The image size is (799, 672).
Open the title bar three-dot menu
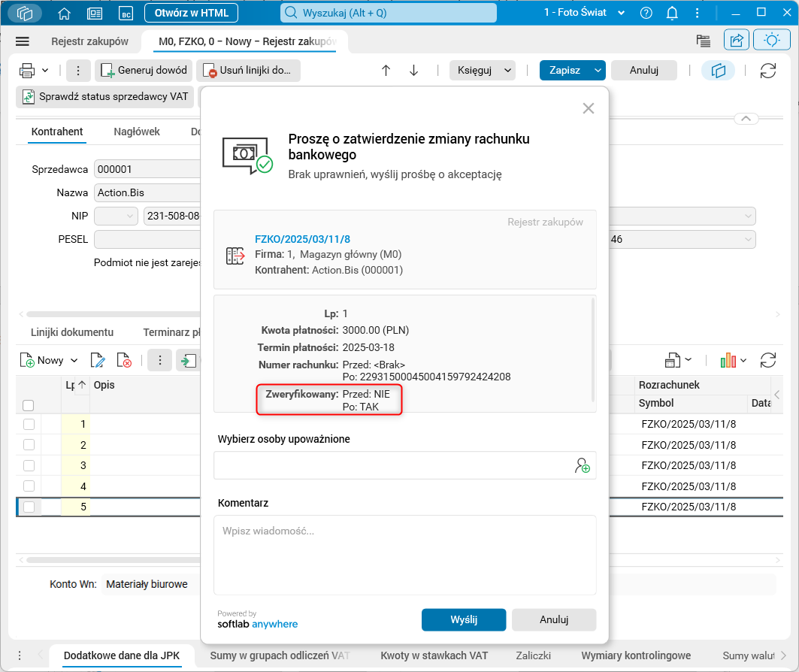point(697,14)
